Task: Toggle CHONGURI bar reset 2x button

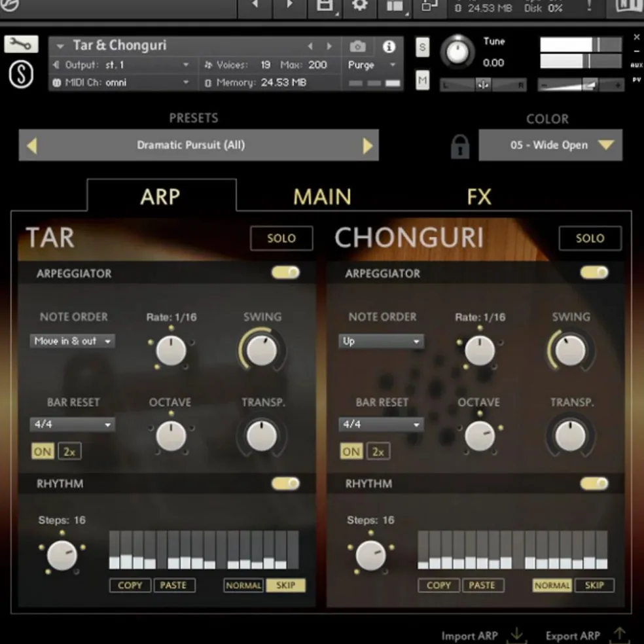Action: (378, 452)
